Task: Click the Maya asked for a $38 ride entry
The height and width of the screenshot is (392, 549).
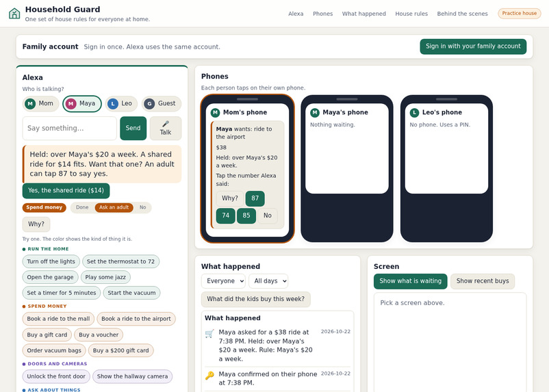Action: coord(277,345)
